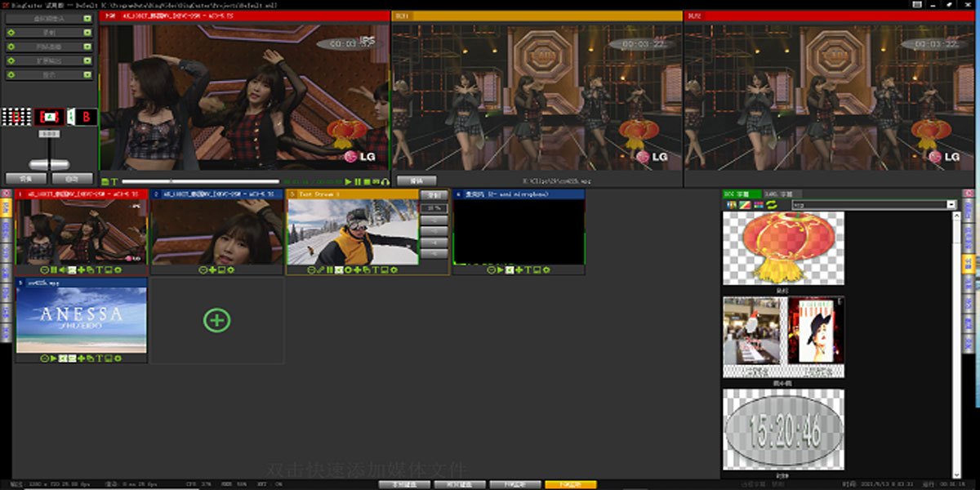Expand the second left-panel dropdown arrow

coord(87,33)
